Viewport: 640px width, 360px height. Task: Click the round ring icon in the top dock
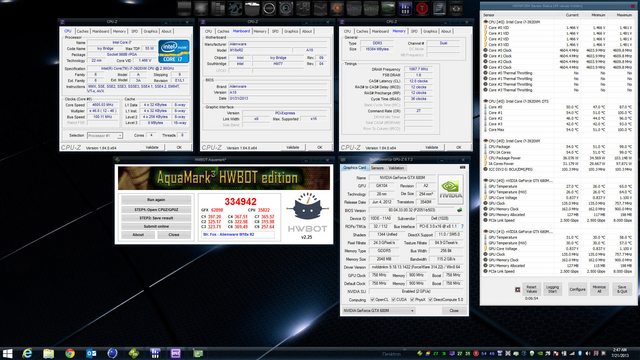click(269, 8)
